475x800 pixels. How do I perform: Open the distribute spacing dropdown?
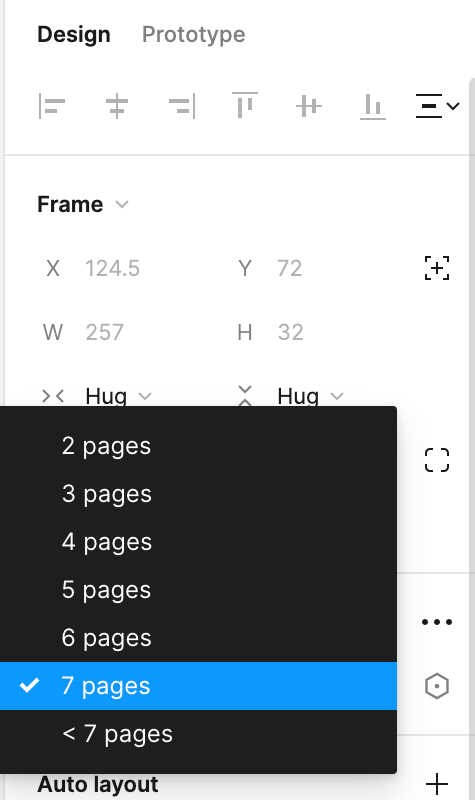click(x=438, y=106)
